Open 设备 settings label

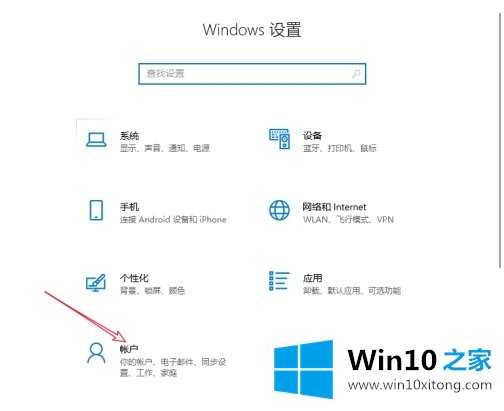(x=312, y=136)
